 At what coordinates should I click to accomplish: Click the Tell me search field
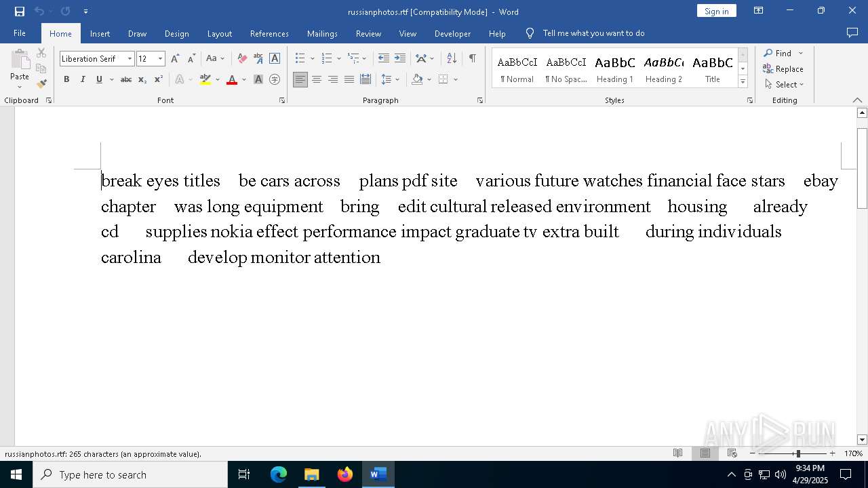[x=593, y=33]
